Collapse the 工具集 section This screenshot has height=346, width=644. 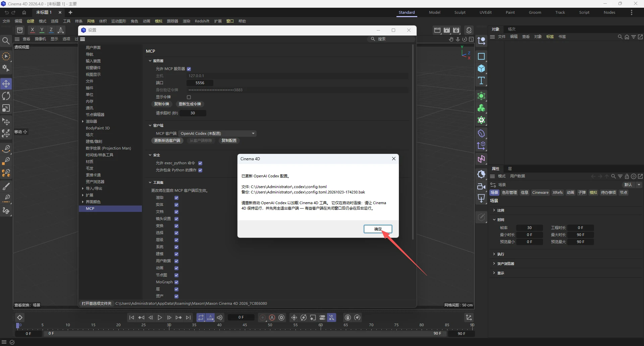[x=150, y=182]
